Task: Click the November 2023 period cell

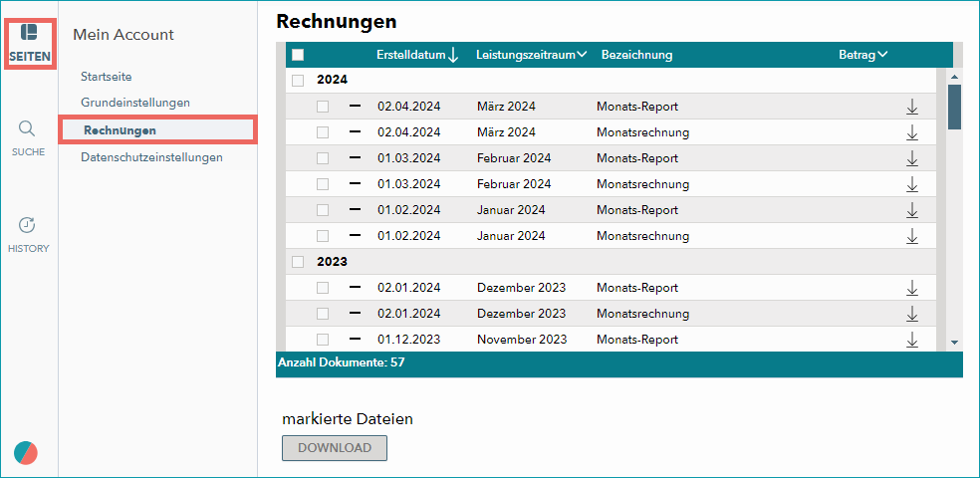Action: [x=523, y=340]
